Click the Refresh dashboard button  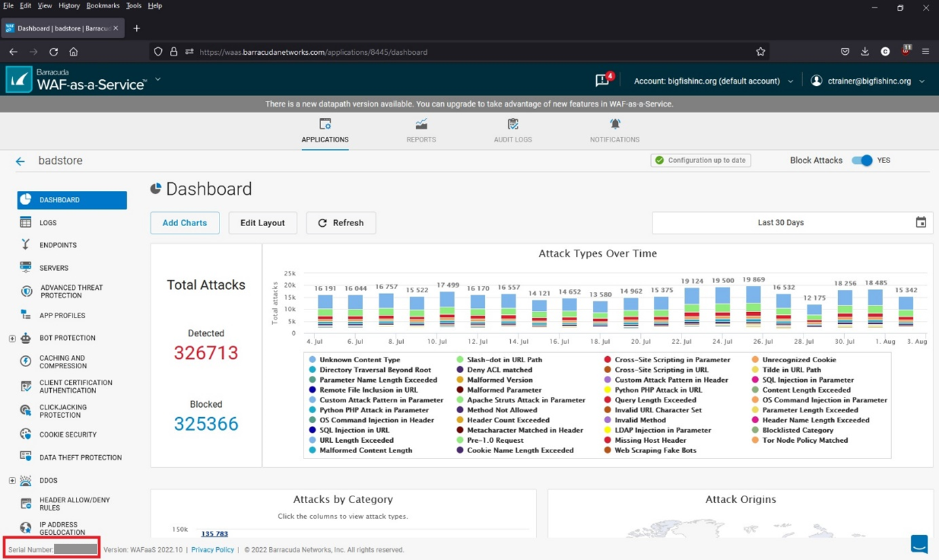tap(341, 223)
